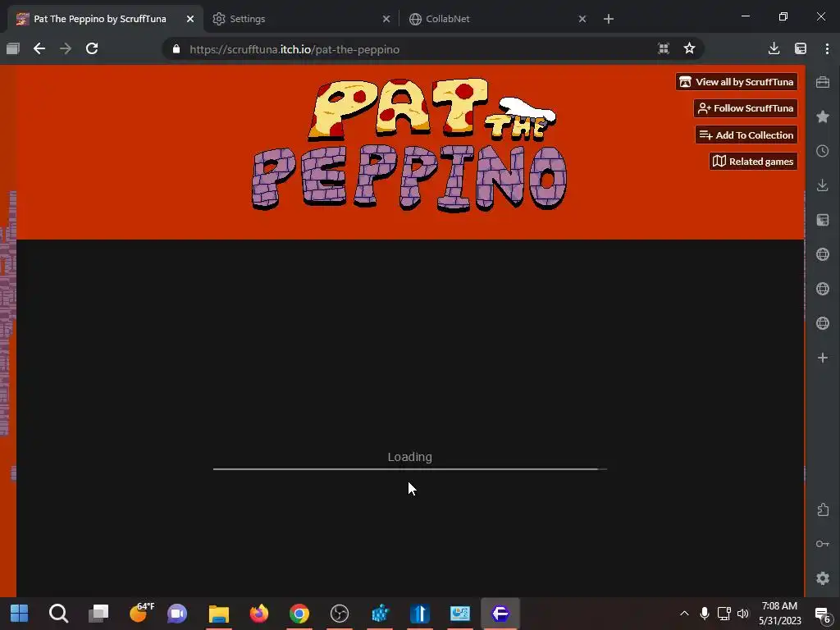The width and height of the screenshot is (840, 630).
Task: Open history clock in the sidebar
Action: point(823,151)
